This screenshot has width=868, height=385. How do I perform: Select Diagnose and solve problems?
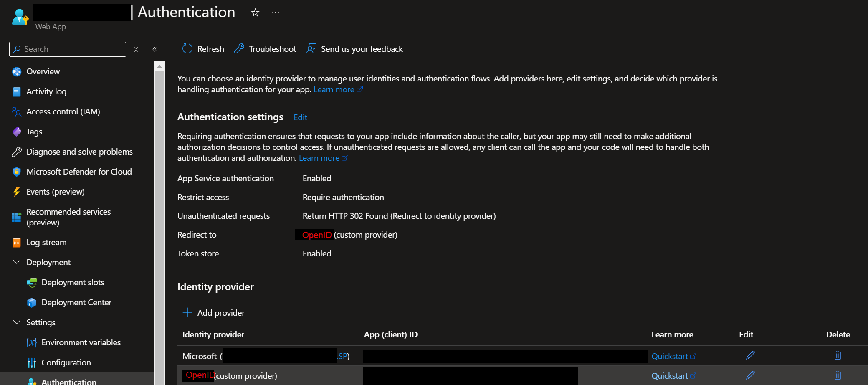(x=79, y=152)
